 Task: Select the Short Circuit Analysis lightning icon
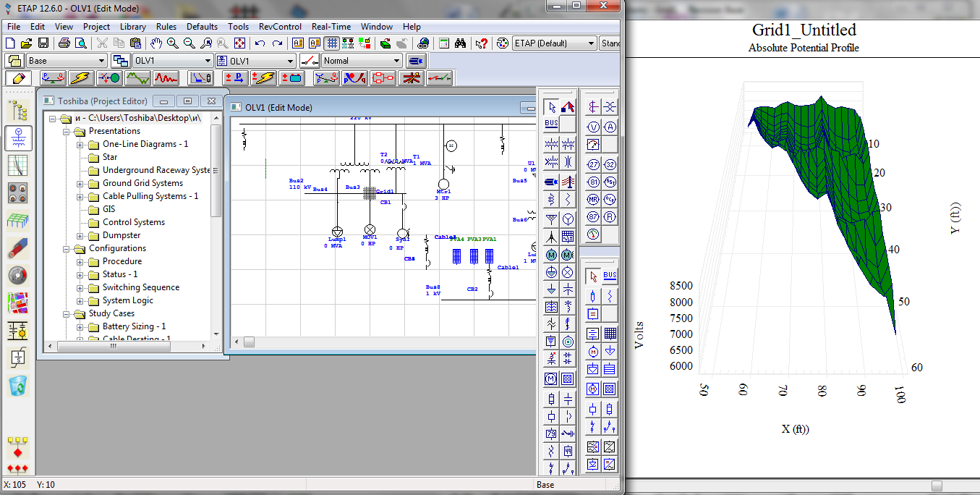(x=81, y=78)
